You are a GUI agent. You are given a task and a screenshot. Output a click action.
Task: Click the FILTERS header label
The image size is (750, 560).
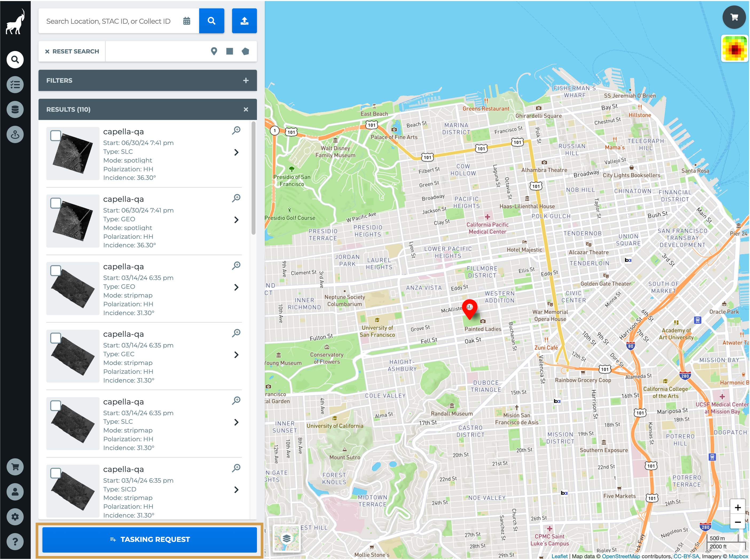point(59,80)
